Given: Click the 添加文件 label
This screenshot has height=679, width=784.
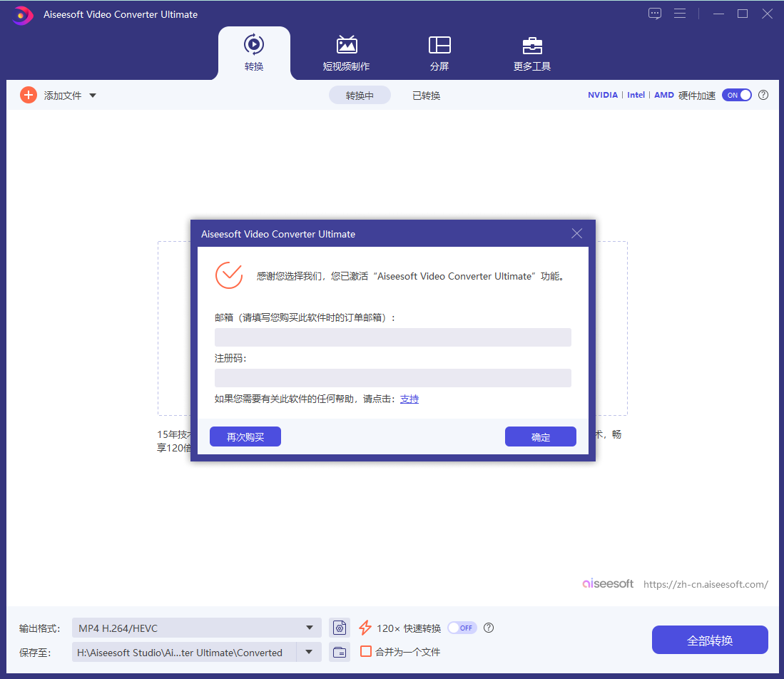Looking at the screenshot, I should [63, 96].
